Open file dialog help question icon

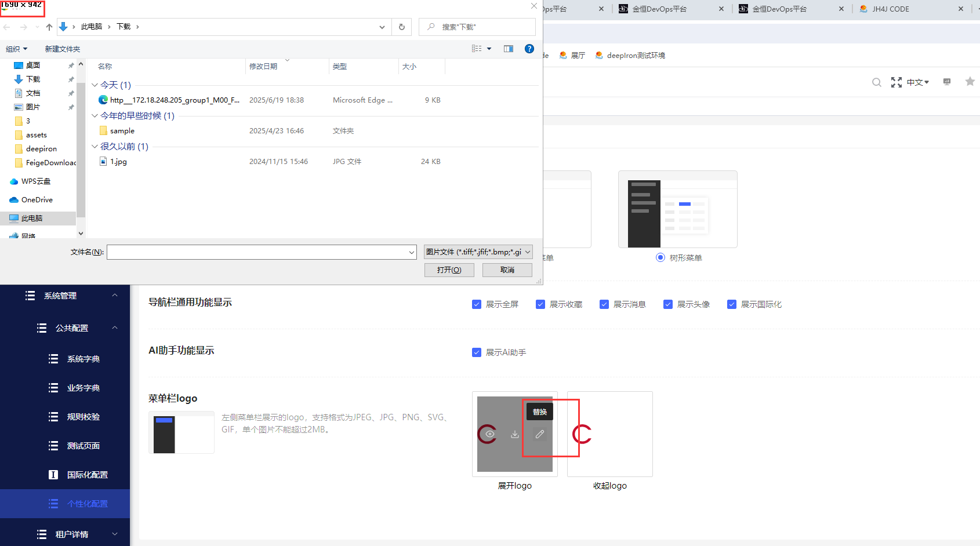[529, 49]
